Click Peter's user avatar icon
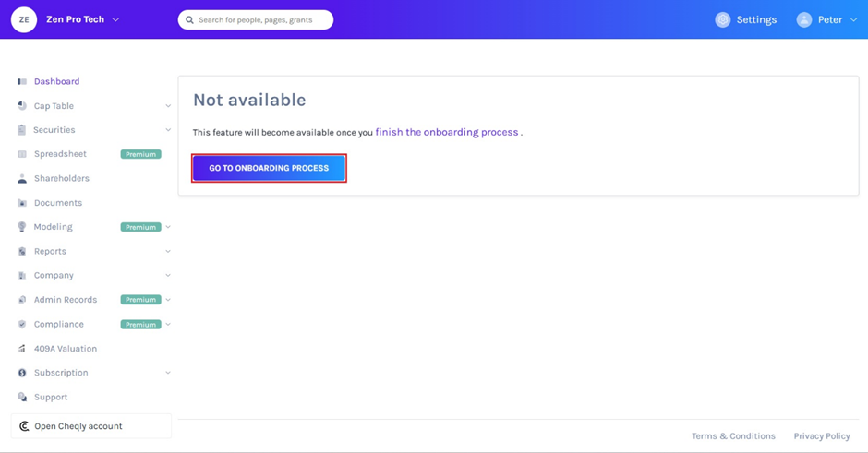 (803, 19)
